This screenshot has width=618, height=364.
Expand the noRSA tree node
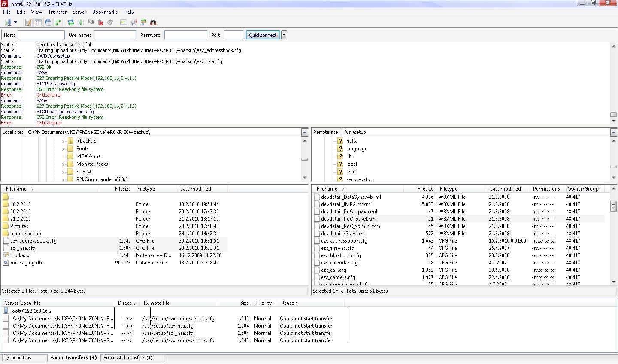[63, 172]
